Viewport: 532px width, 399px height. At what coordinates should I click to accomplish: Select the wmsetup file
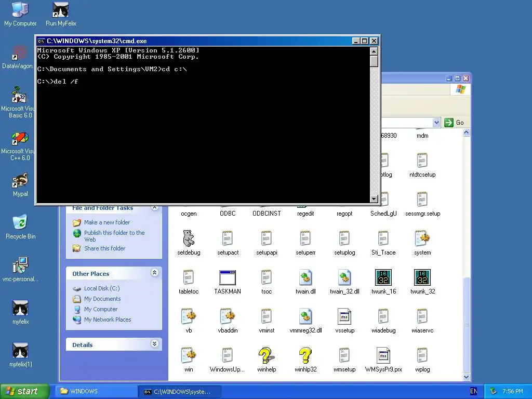pos(344,360)
